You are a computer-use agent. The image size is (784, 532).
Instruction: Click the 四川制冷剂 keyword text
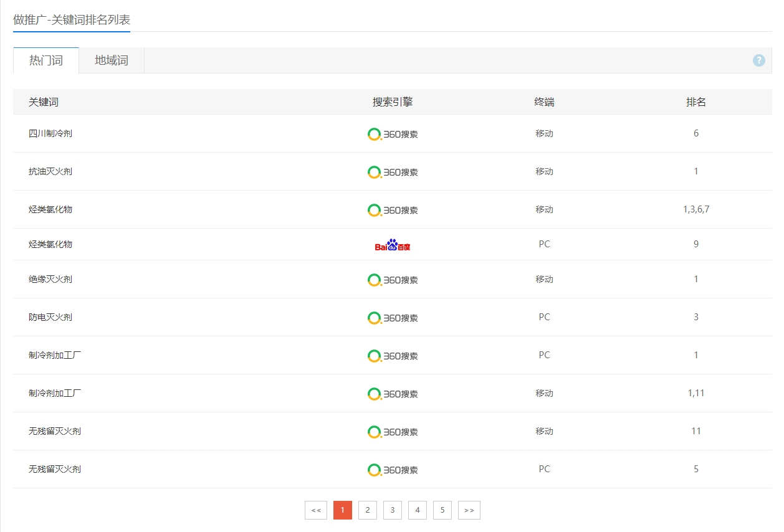[x=50, y=133]
